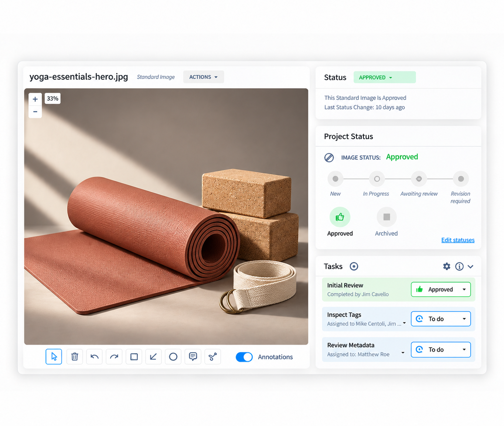
Task: Select the Approved thumbs-up status
Action: click(340, 217)
